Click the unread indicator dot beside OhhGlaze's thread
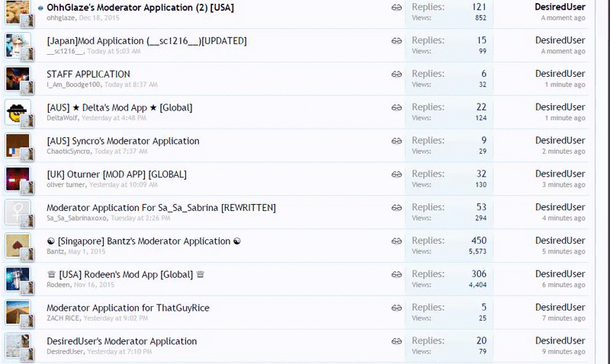The width and height of the screenshot is (610, 364). click(40, 8)
